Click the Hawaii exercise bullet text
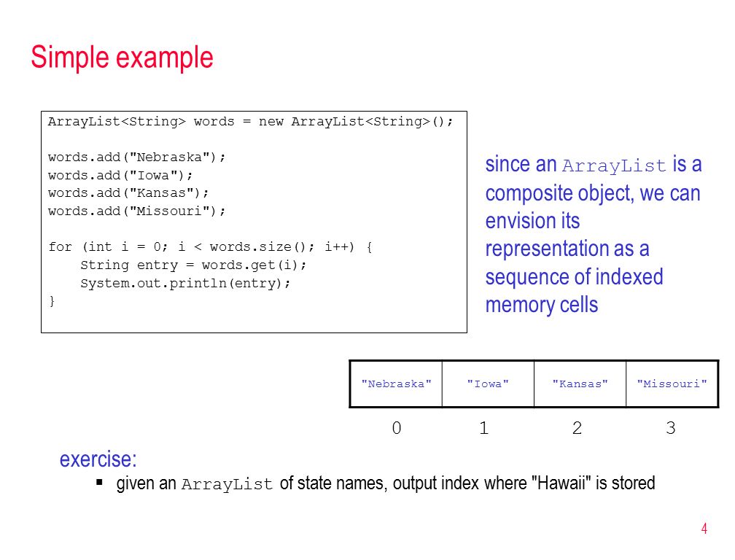This screenshot has width=735, height=560. (x=385, y=483)
